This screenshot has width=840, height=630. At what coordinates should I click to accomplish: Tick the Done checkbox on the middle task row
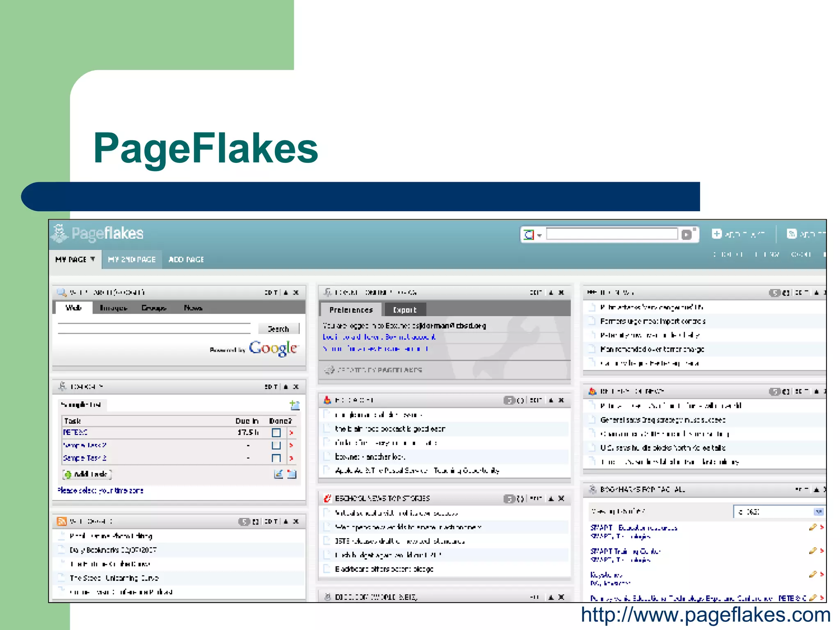[x=276, y=445]
